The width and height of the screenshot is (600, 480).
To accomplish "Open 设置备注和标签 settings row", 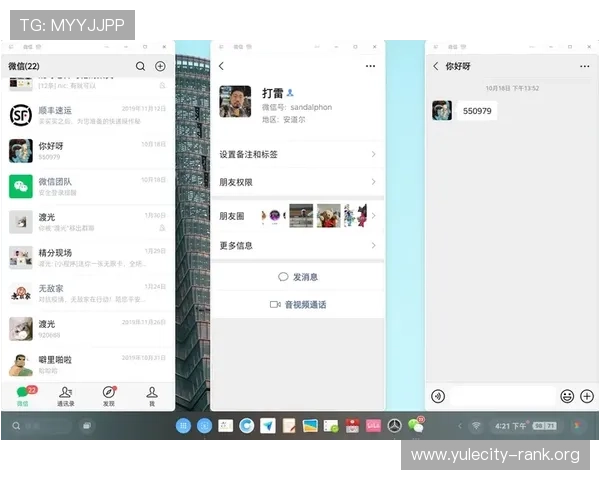I will pyautogui.click(x=297, y=154).
